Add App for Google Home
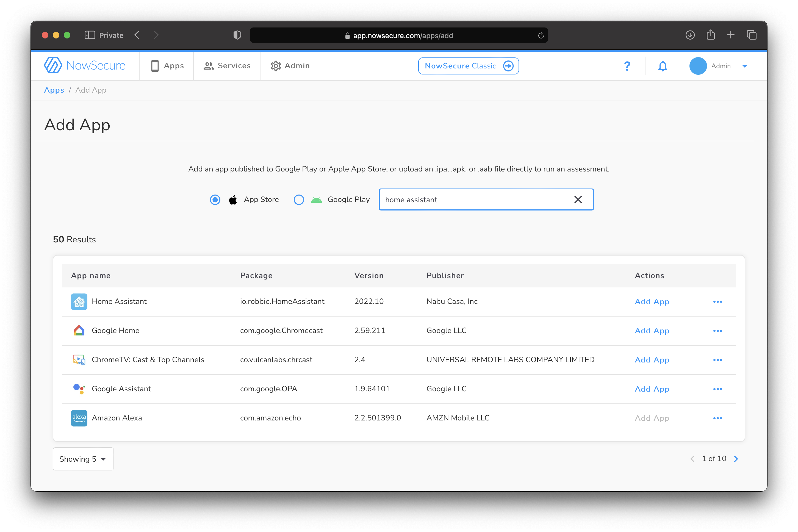 [x=652, y=331]
